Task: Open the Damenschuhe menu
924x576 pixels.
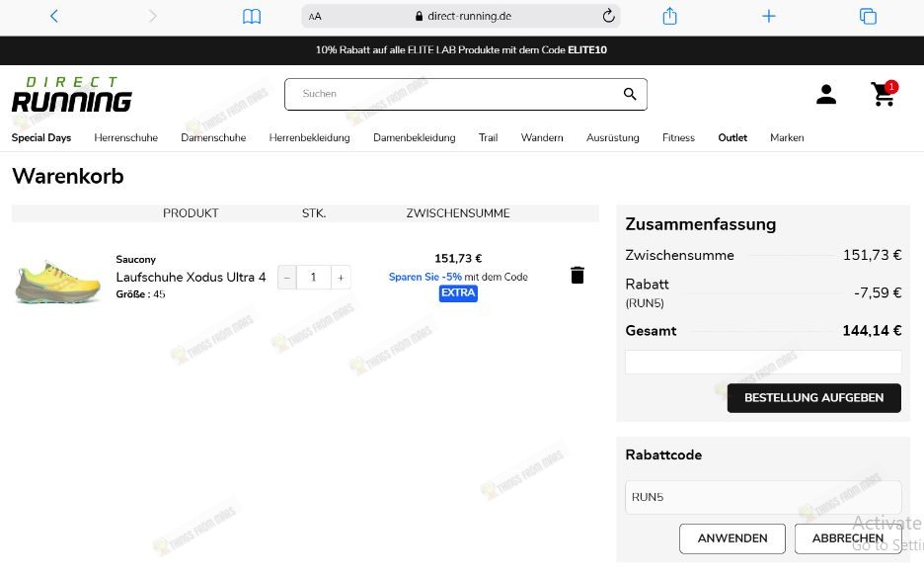Action: 213,137
